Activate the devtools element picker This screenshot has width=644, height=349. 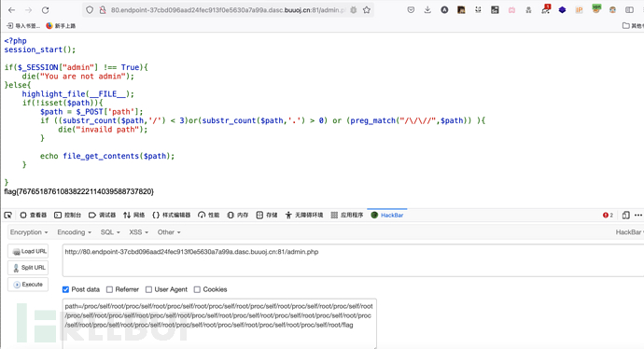click(7, 216)
